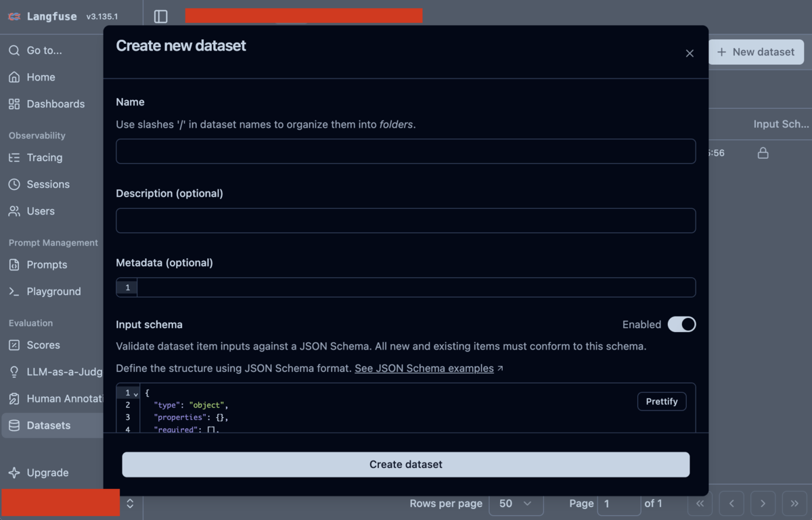Click the Playground terminal icon
This screenshot has height=520, width=812.
[14, 291]
